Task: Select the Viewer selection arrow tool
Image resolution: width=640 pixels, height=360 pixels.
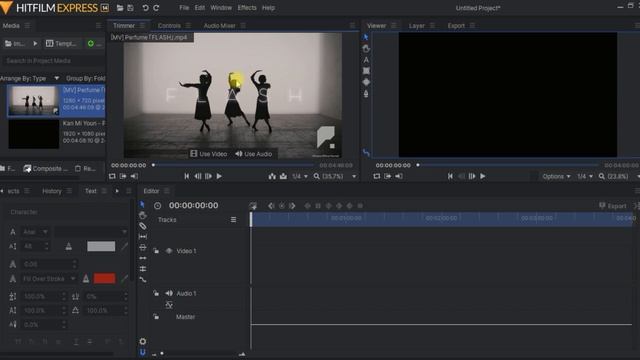Action: (x=366, y=38)
